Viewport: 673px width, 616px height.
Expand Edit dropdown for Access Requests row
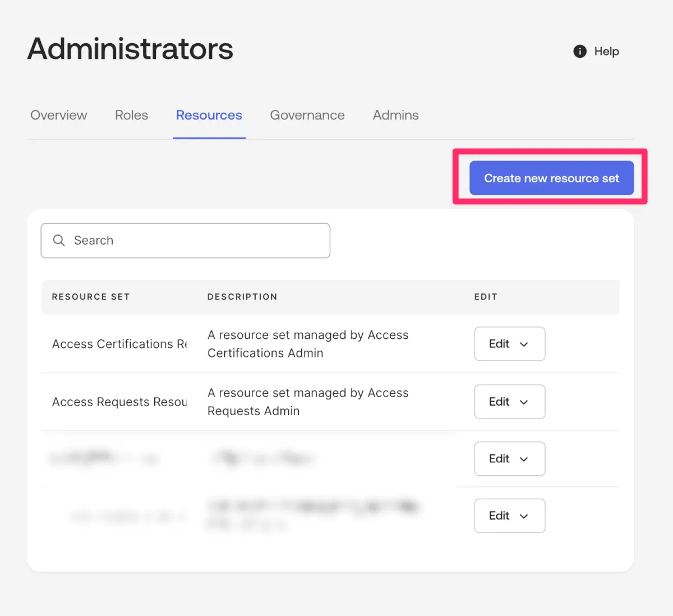tap(509, 402)
